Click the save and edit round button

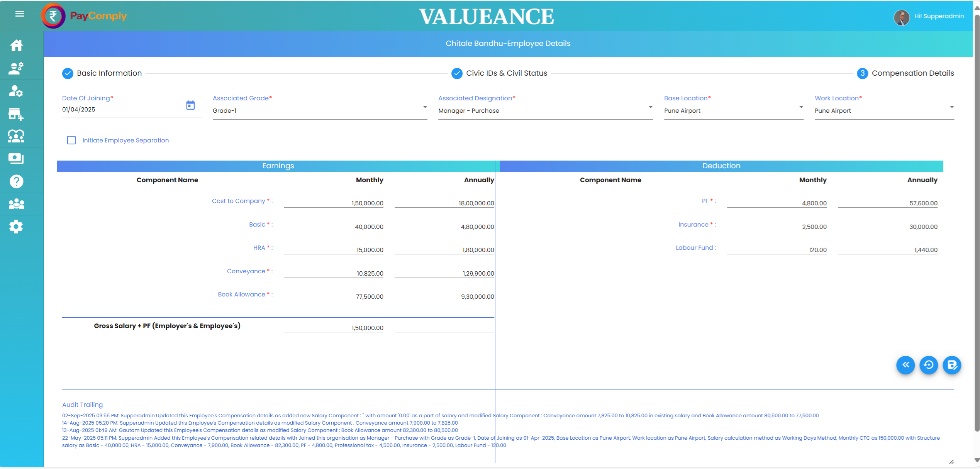[x=952, y=365]
